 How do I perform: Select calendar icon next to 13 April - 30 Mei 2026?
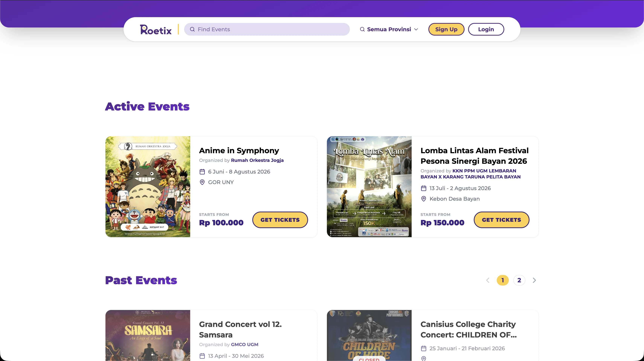(x=202, y=356)
